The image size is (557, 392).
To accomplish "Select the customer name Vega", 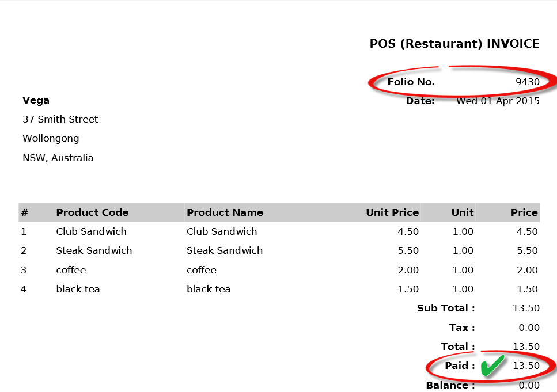I will [x=36, y=100].
